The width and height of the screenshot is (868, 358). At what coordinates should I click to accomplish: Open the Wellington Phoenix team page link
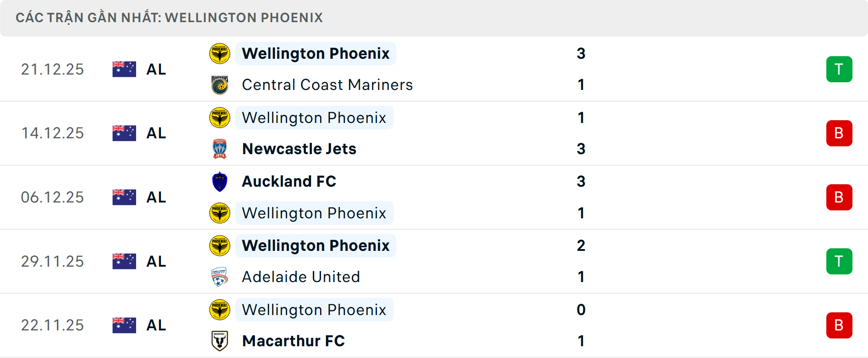(x=315, y=53)
